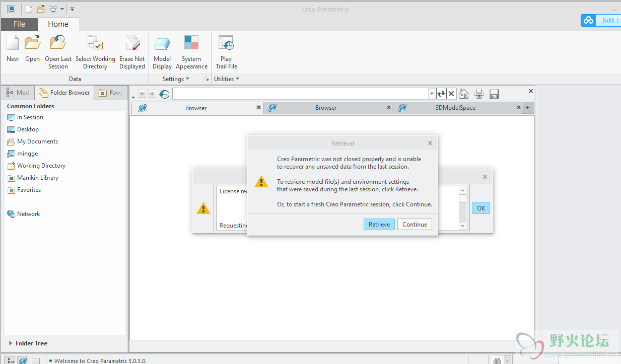Select the 3DModelSpace browser tab

click(455, 108)
